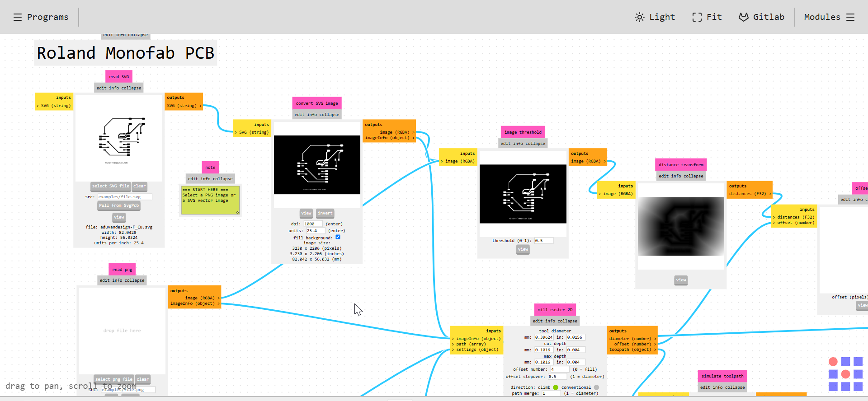Click the read SVG preview thumbnail
This screenshot has height=401, width=868.
pyautogui.click(x=119, y=138)
